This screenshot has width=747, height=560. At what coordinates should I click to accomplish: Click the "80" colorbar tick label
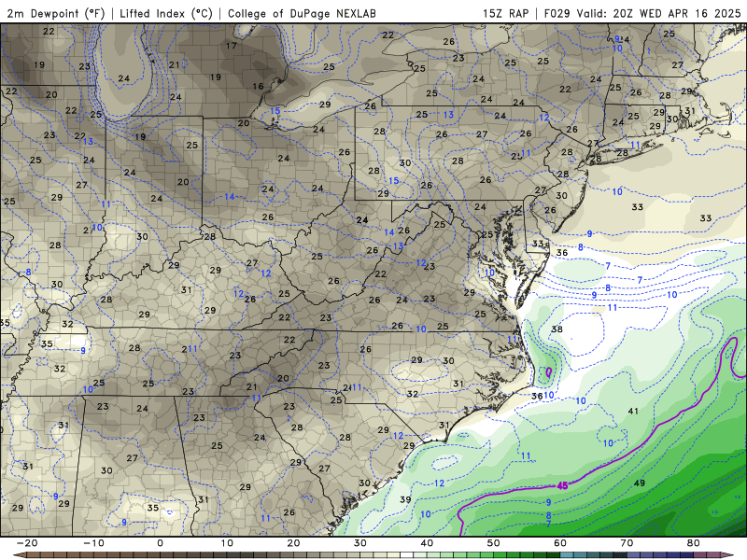click(694, 543)
